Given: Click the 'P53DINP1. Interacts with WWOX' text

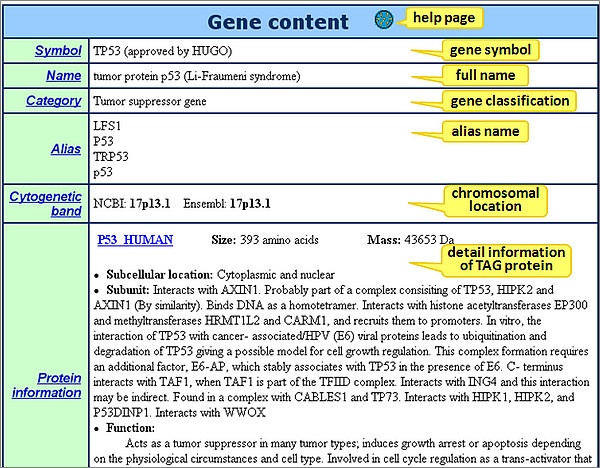Looking at the screenshot, I should coord(179,413).
